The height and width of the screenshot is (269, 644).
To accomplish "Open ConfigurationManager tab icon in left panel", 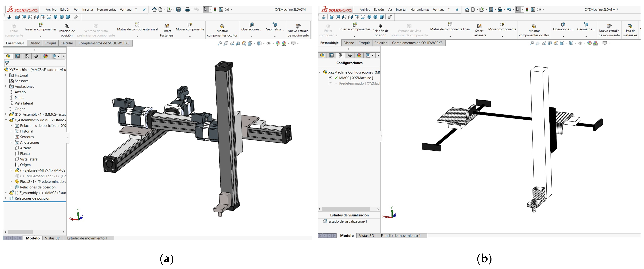I will [x=27, y=56].
